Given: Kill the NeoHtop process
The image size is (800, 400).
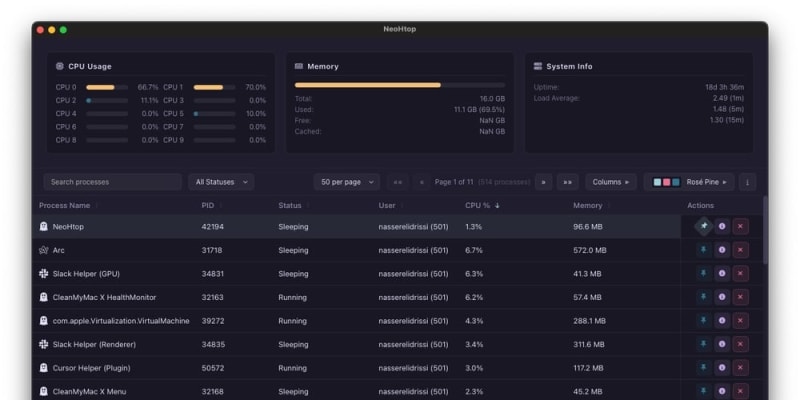Looking at the screenshot, I should [740, 227].
